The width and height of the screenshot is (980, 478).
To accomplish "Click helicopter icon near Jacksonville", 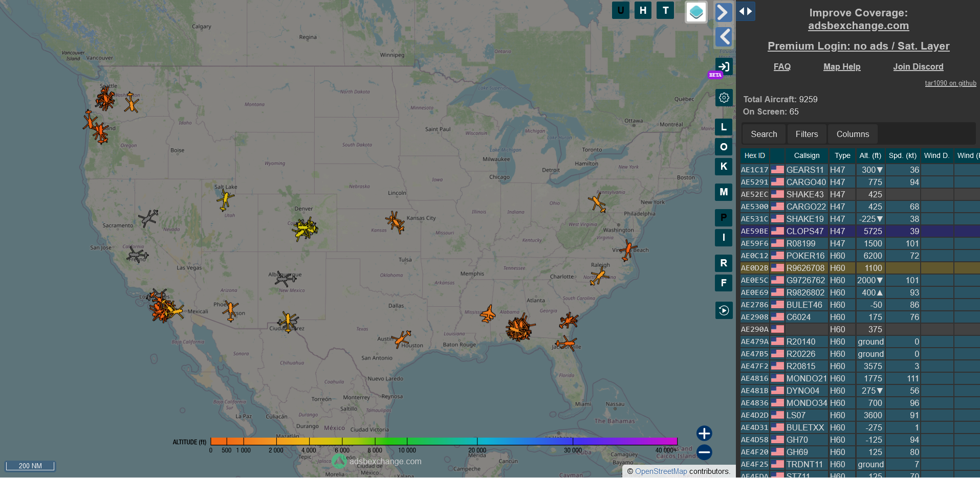I will [567, 343].
